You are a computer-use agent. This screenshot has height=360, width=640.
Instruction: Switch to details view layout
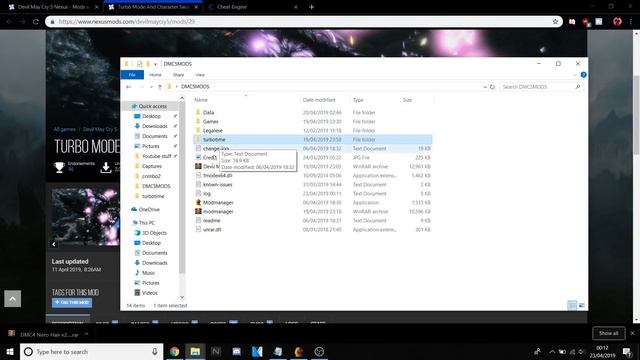click(x=572, y=305)
